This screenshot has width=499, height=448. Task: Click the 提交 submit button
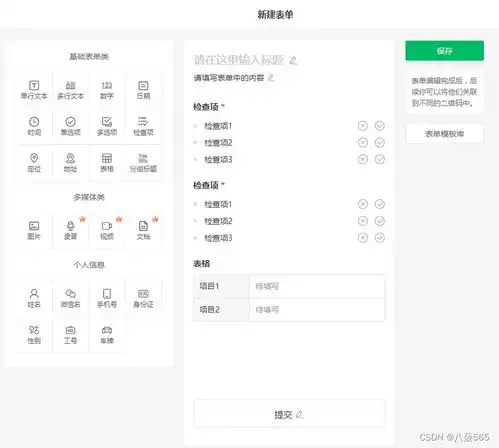coord(289,414)
